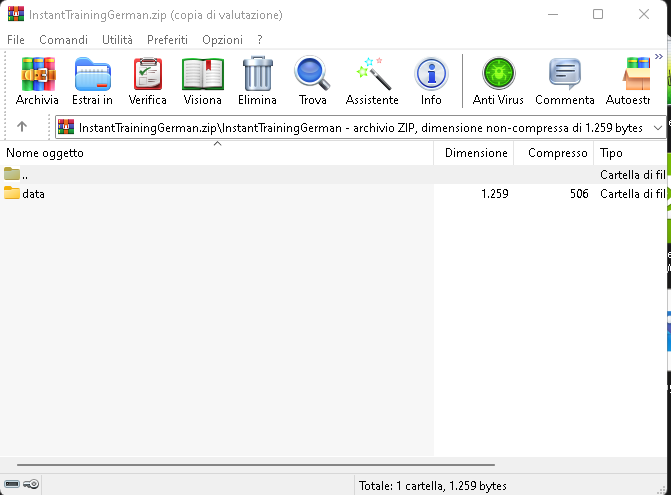Click the 'Totale: 1 cartella, 1.259 bytes' status text

point(433,486)
